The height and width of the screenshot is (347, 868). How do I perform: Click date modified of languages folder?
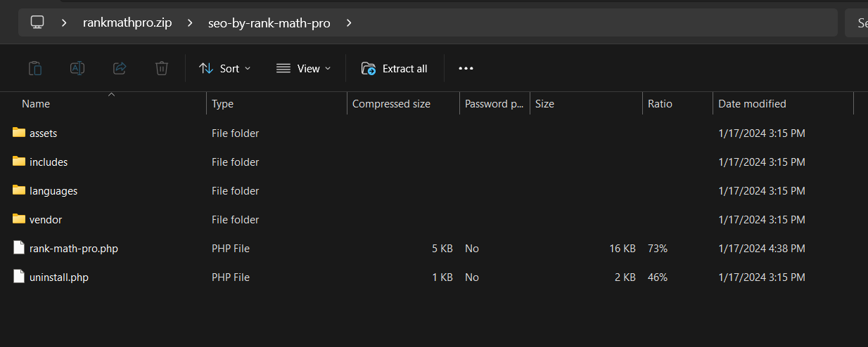pyautogui.click(x=762, y=190)
